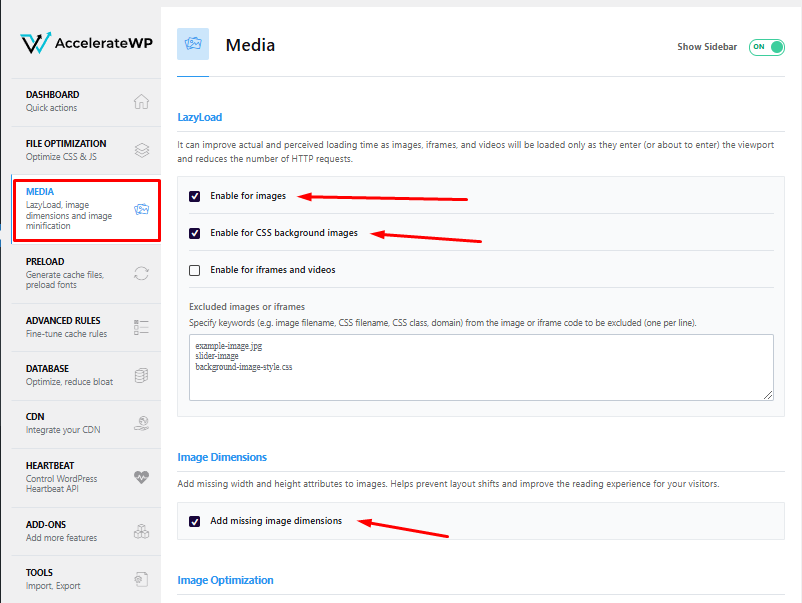802x603 pixels.
Task: Click the AccelerateWP logo
Action: pos(86,43)
